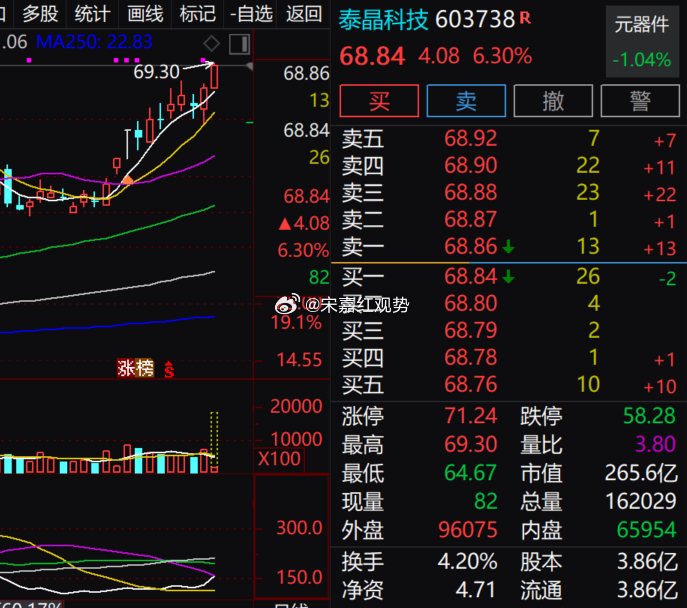
Task: Click the latest dashed yellow volume bar
Action: point(214,442)
